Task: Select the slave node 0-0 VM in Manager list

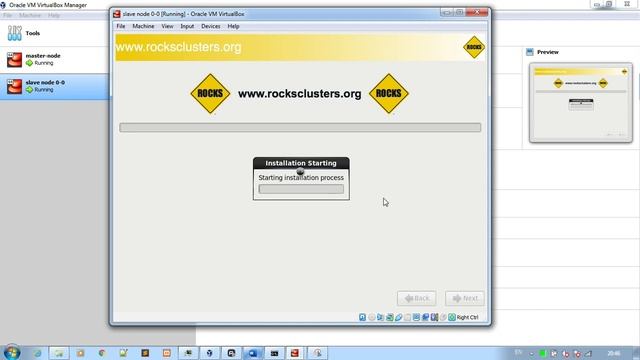Action: click(x=55, y=86)
